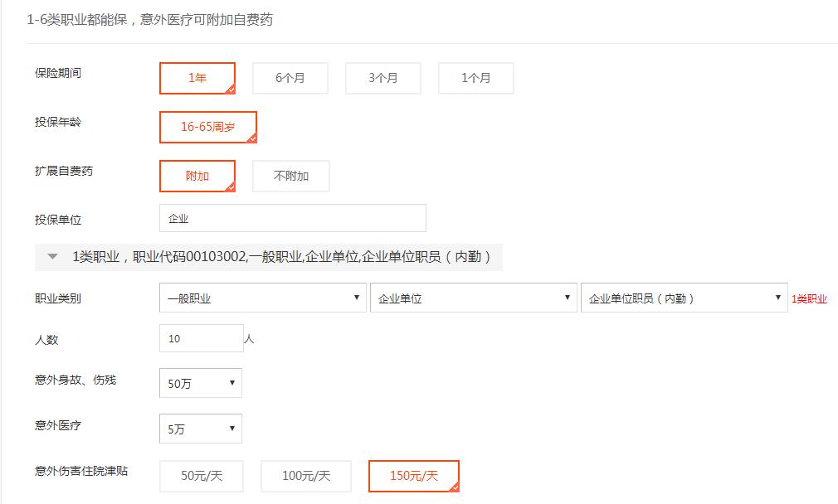Select 不附加 to exclude self-paid drugs
This screenshot has width=838, height=504.
tap(290, 176)
